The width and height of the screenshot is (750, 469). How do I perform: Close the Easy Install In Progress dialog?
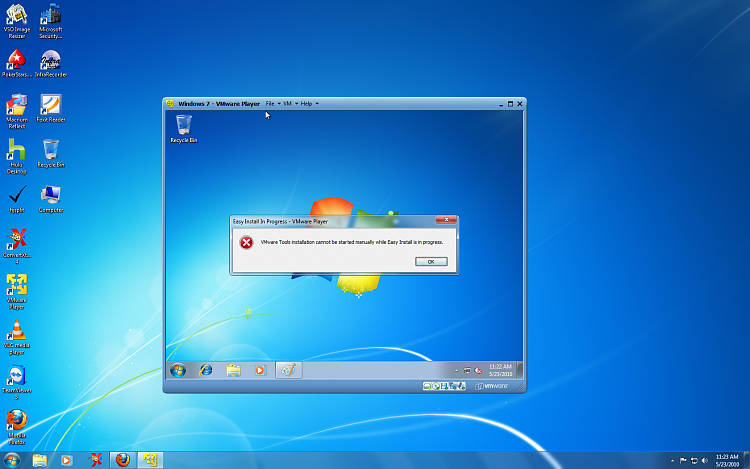446,219
